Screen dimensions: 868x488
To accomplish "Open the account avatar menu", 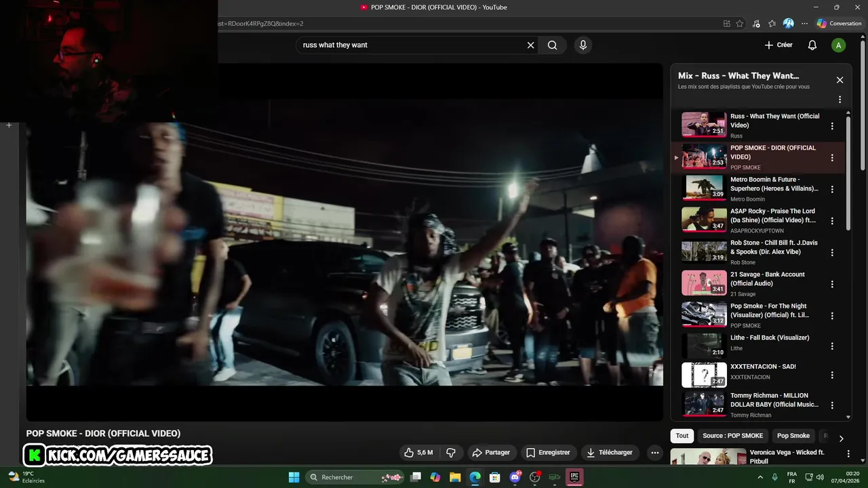I will point(839,45).
